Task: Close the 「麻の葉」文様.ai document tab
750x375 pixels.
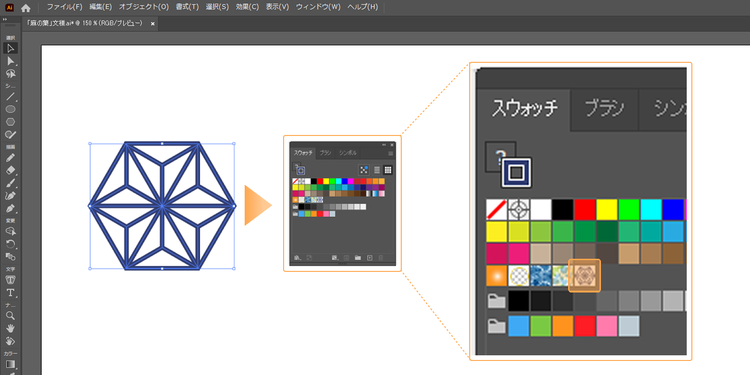Action: point(153,23)
